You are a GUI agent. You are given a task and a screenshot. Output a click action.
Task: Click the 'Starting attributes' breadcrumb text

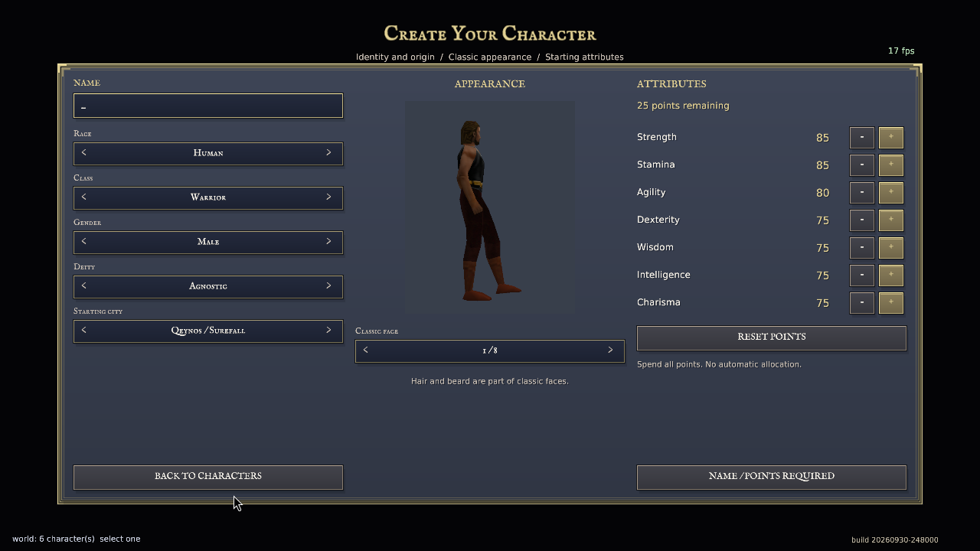584,57
